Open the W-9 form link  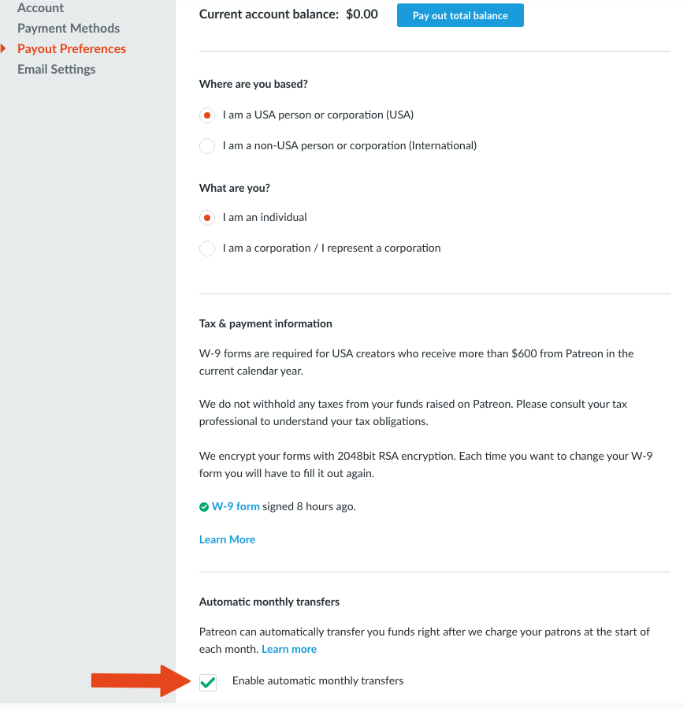click(235, 507)
